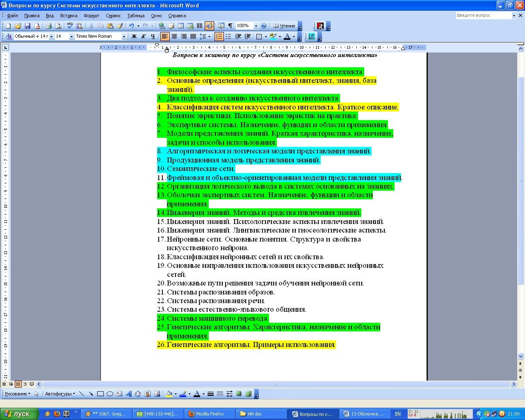Click the Increase Indent icon

[247, 37]
